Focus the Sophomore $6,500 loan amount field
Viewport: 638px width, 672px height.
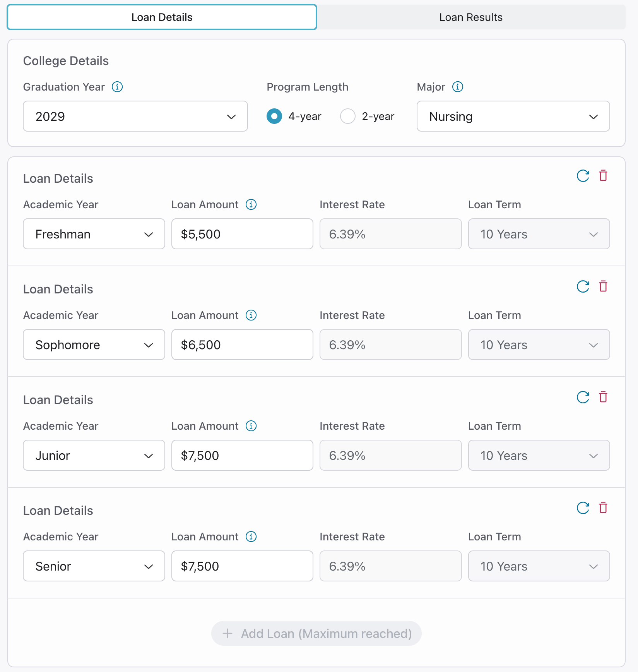pyautogui.click(x=242, y=345)
